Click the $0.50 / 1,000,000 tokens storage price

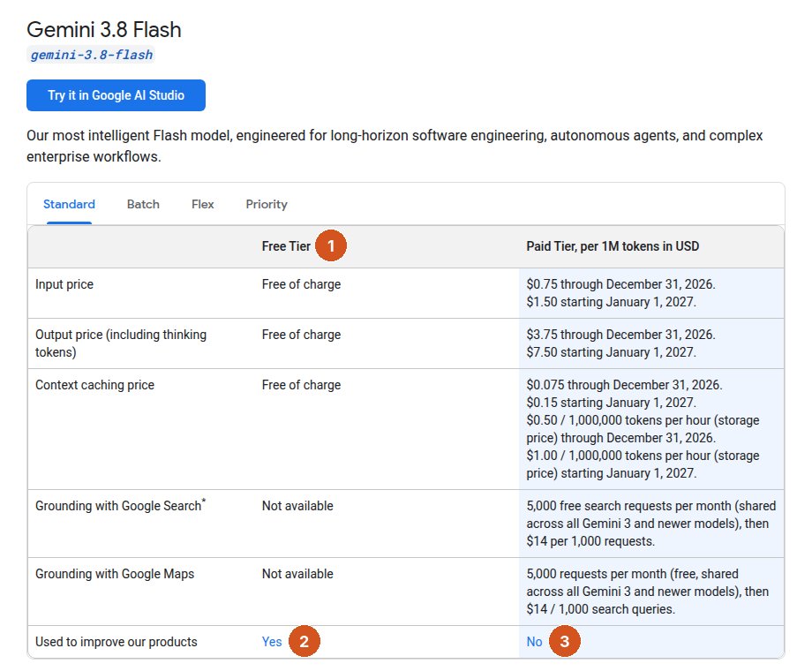click(643, 429)
